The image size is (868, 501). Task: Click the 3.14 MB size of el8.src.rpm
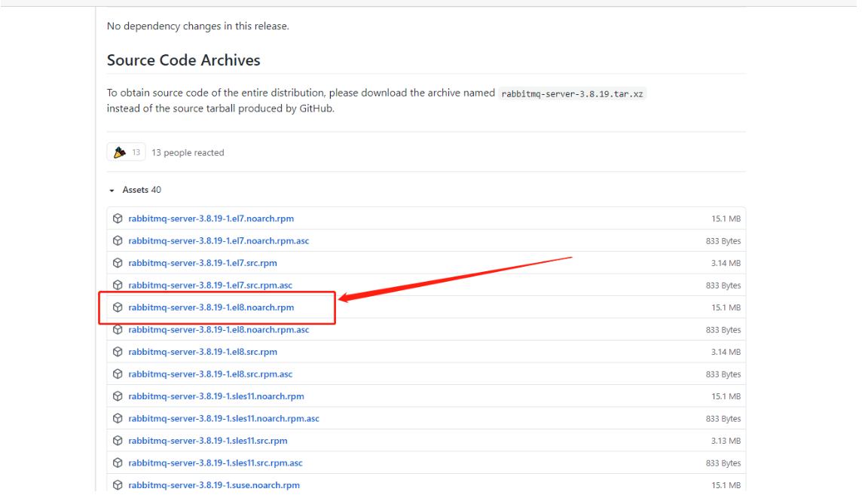pyautogui.click(x=726, y=352)
